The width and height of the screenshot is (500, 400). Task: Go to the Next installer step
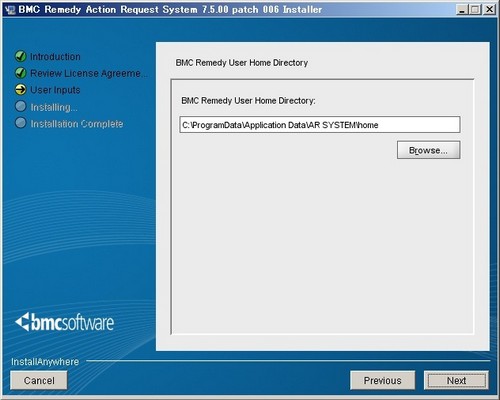pos(456,380)
